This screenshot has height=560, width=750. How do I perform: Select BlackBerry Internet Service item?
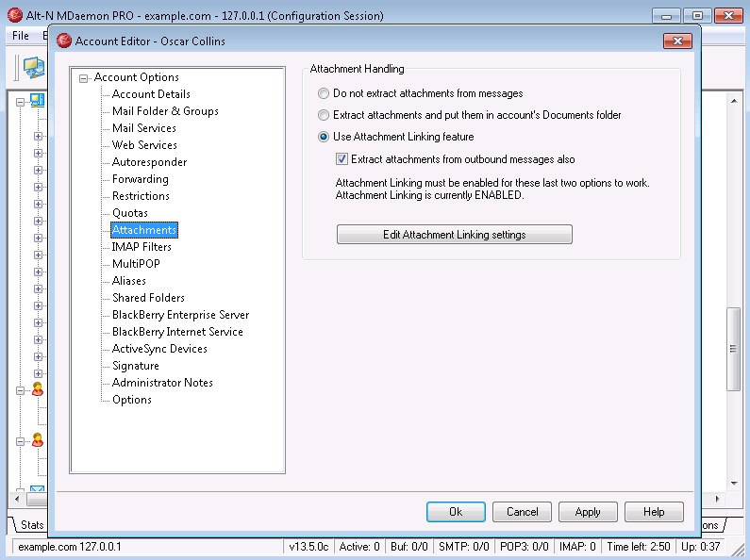177,332
